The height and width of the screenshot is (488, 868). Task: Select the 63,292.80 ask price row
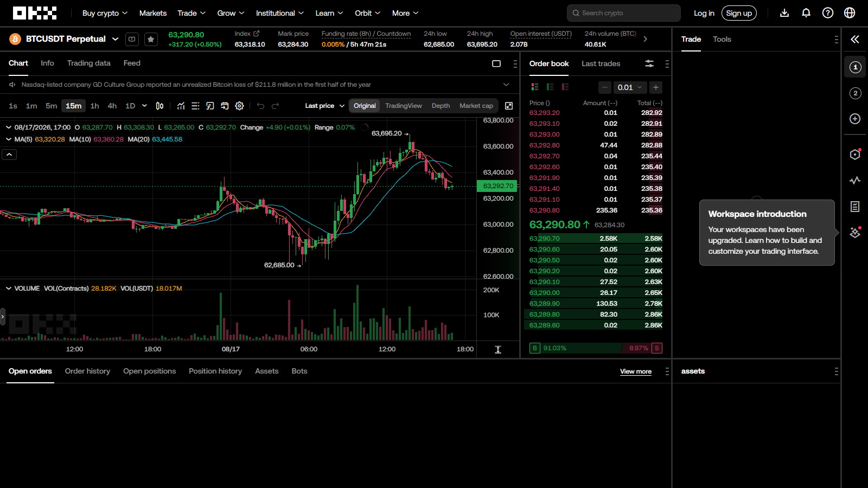[x=596, y=145]
